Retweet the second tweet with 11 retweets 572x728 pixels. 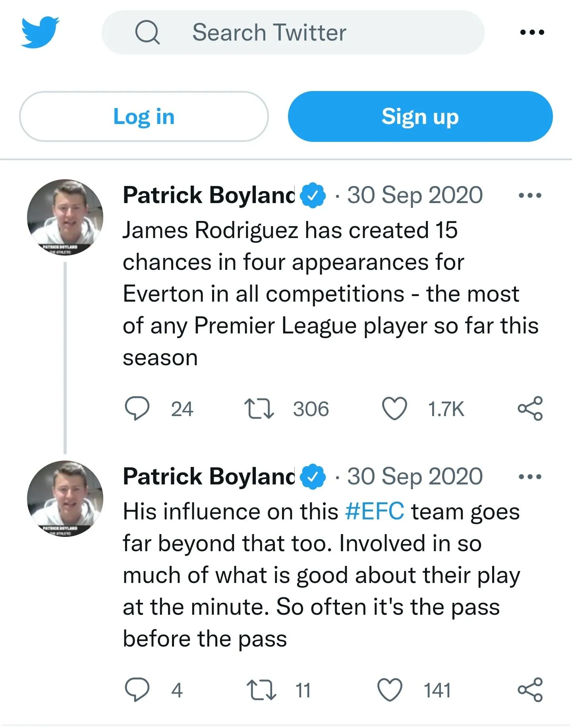coord(261,690)
